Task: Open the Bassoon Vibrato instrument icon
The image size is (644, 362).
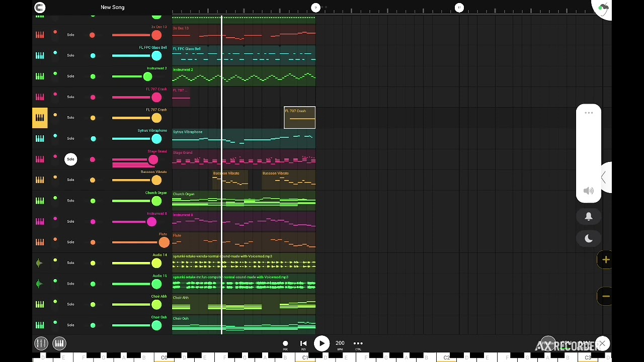Action: point(40,180)
